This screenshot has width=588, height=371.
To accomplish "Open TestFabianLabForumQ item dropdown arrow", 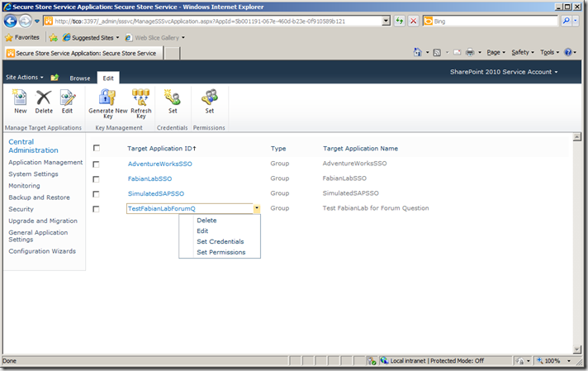I will click(257, 208).
